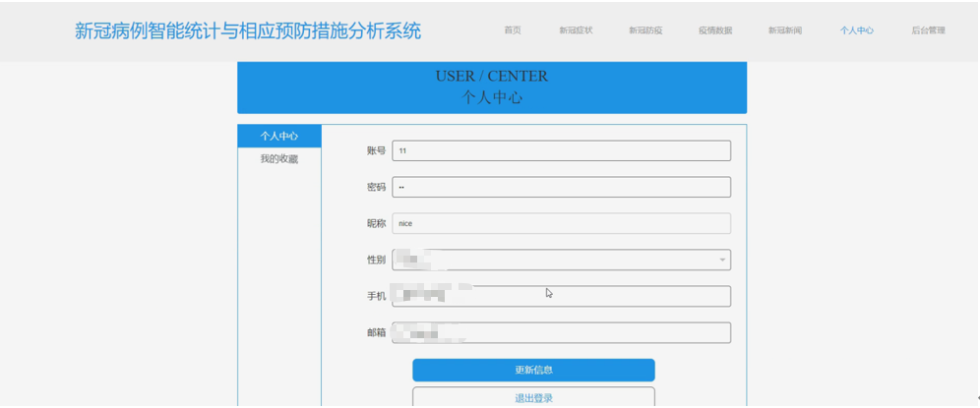Go to the 首页 nav item
Image resolution: width=980 pixels, height=408 pixels.
513,30
